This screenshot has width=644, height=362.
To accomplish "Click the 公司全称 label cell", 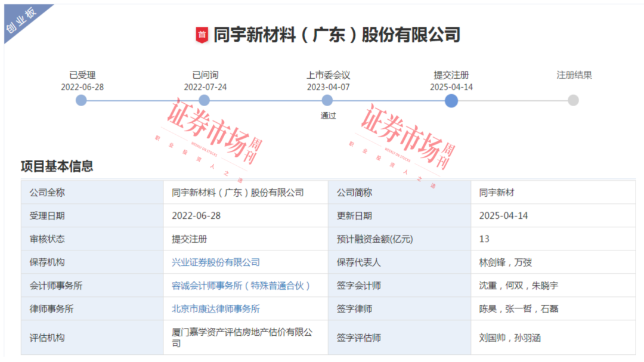I will (92, 192).
